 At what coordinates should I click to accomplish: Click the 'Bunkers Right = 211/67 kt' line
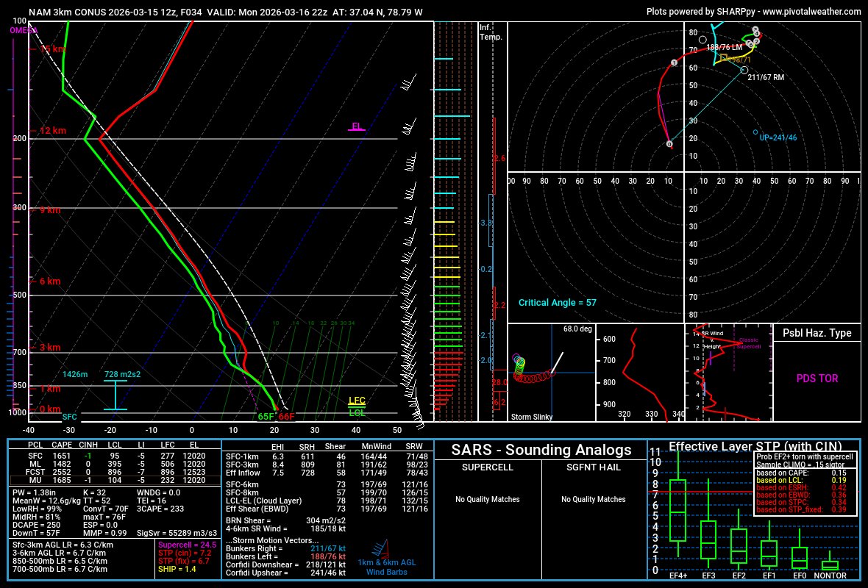pyautogui.click(x=285, y=548)
